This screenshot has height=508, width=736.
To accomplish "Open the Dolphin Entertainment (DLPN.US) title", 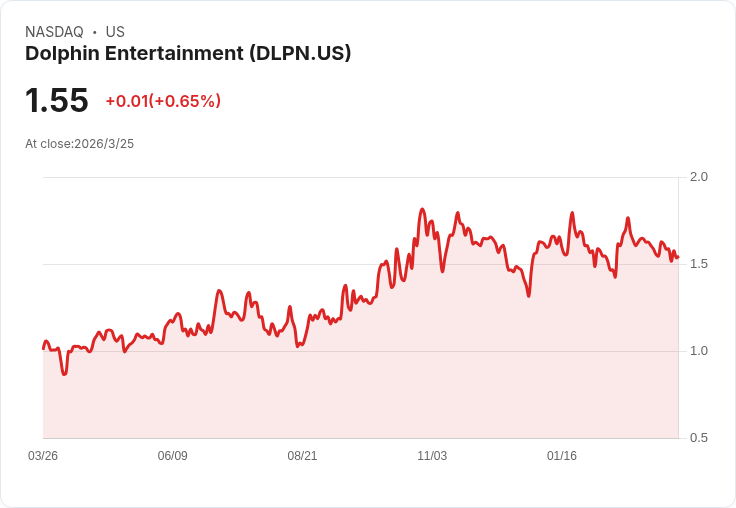I will (188, 54).
